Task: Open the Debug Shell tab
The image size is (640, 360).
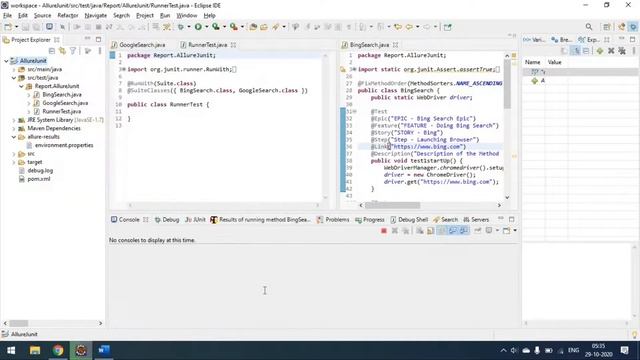Action: pos(409,220)
